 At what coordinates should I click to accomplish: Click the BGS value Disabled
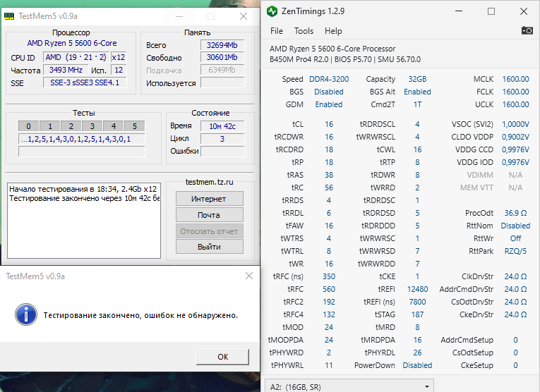click(x=329, y=92)
